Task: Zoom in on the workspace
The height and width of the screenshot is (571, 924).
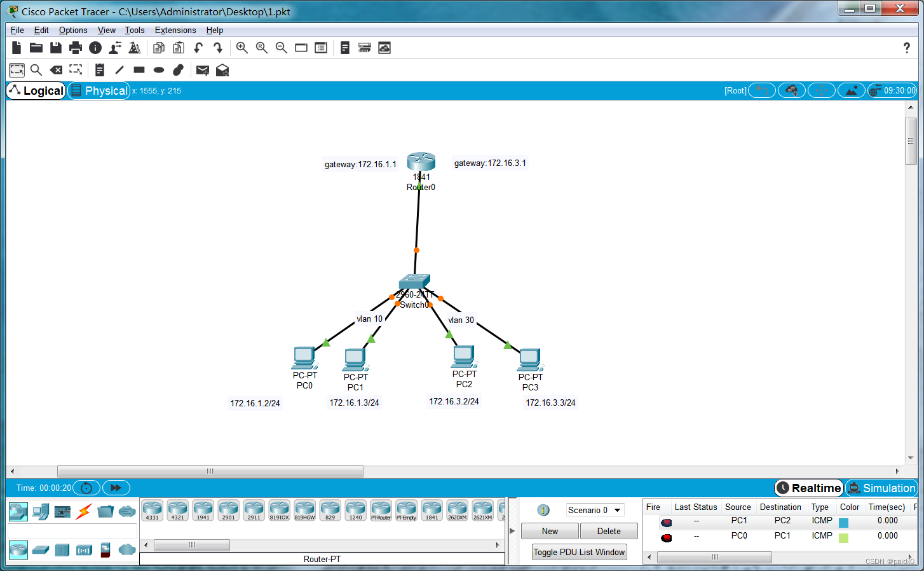Action: click(242, 48)
